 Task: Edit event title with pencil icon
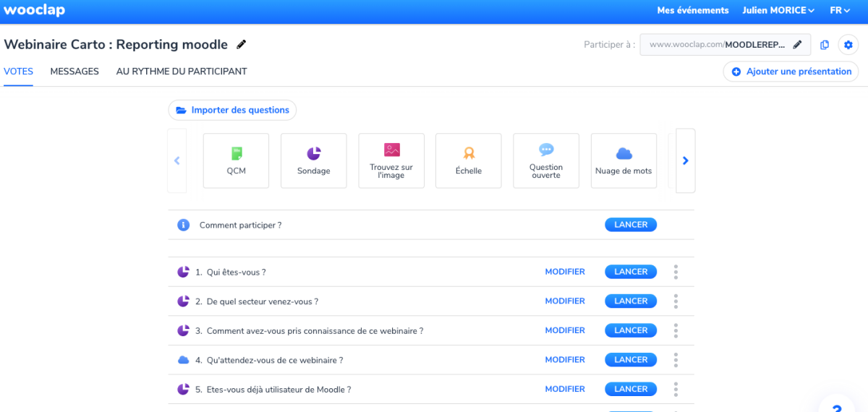(x=242, y=45)
